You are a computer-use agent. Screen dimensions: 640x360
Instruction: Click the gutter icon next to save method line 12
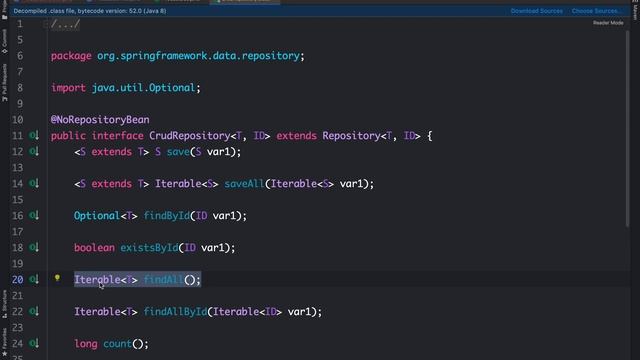[x=34, y=151]
